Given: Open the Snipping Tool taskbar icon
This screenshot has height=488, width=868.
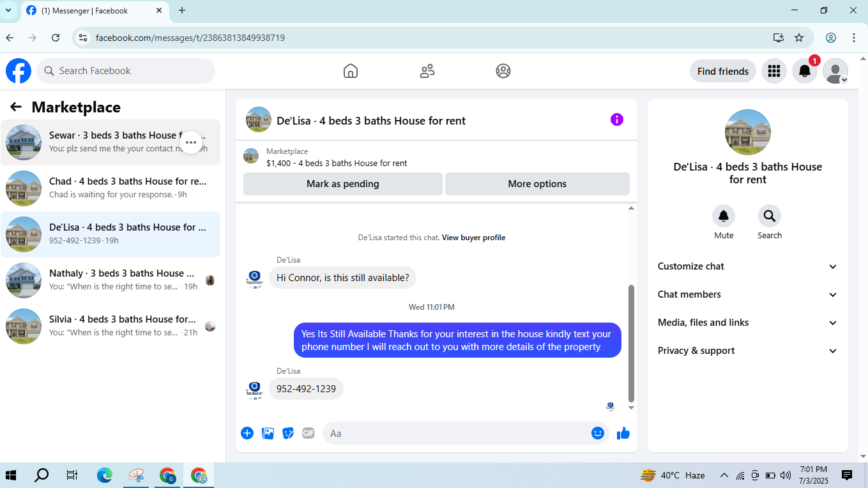Looking at the screenshot, I should 136,475.
